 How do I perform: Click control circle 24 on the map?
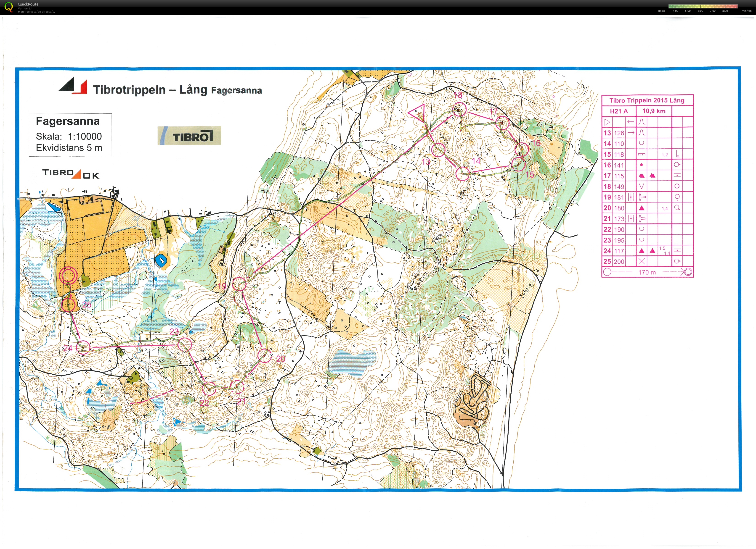click(83, 347)
